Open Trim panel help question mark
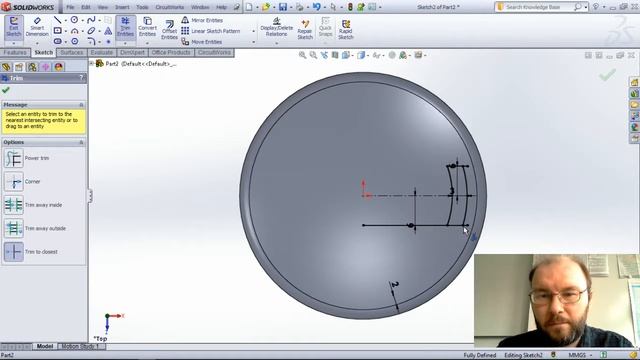The image size is (640, 360). 81,78
